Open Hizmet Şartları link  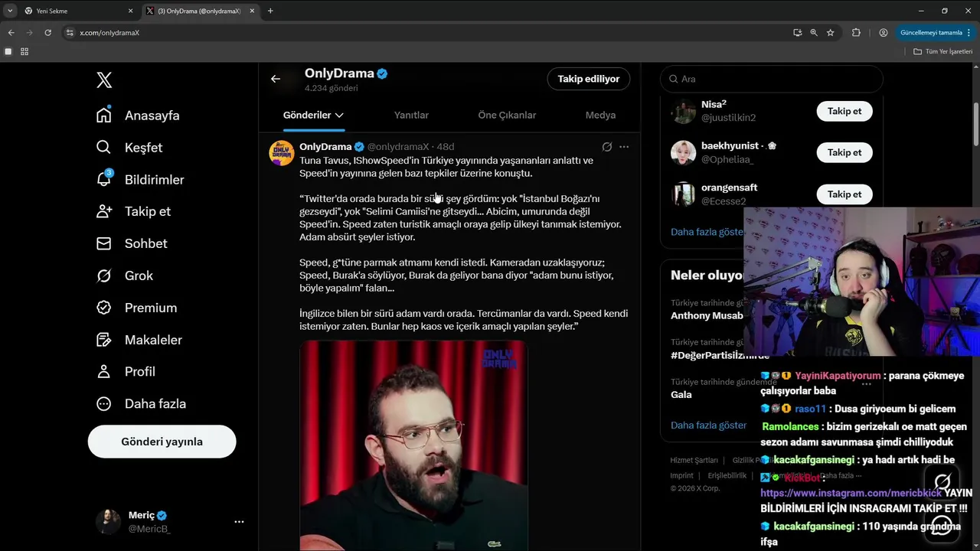pos(694,460)
